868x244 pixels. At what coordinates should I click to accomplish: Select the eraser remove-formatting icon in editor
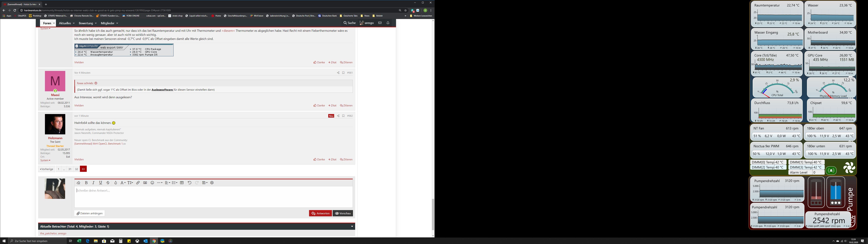[78, 183]
